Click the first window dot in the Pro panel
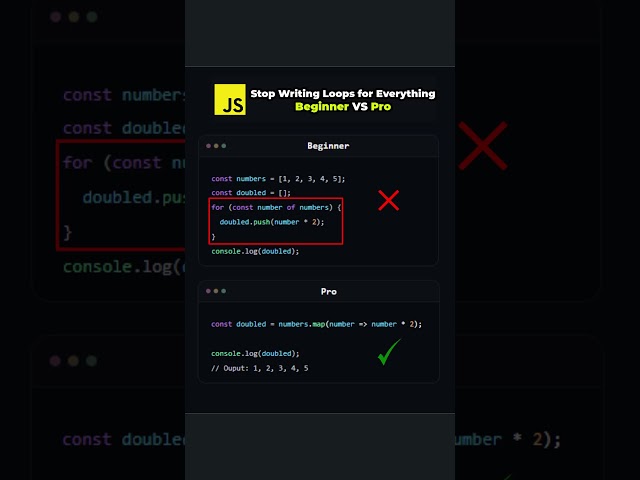640x480 pixels. click(209, 291)
